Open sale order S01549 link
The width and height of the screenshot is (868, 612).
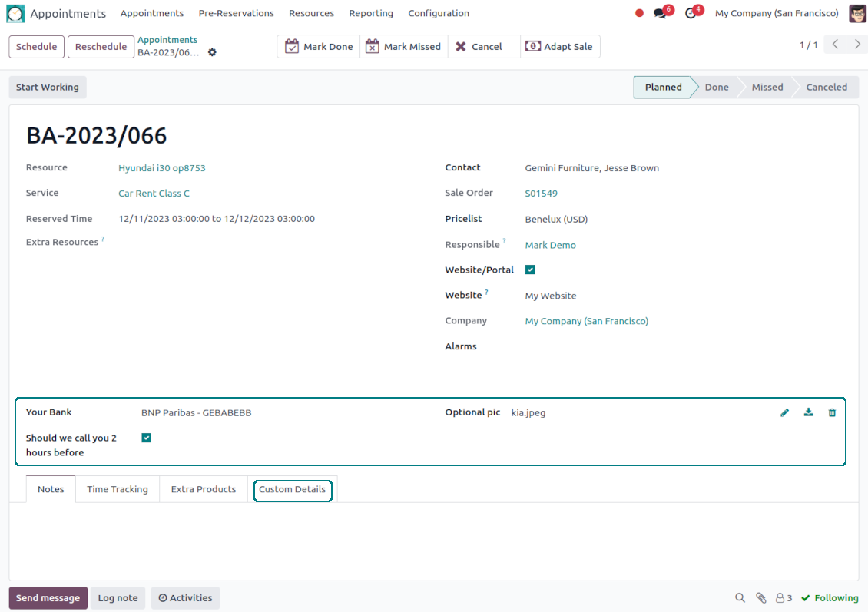tap(541, 194)
